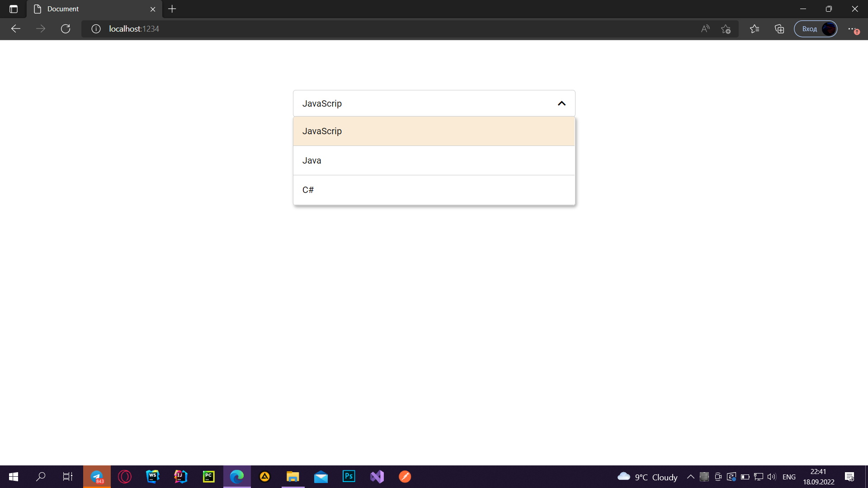Open Visual Studio from the taskbar
This screenshot has height=488, width=868.
coord(377,477)
